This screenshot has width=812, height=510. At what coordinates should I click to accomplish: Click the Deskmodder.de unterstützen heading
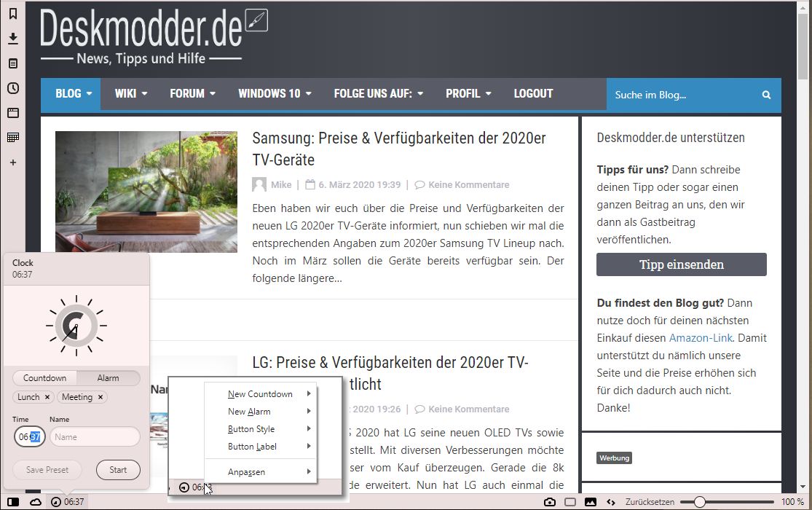(x=671, y=138)
